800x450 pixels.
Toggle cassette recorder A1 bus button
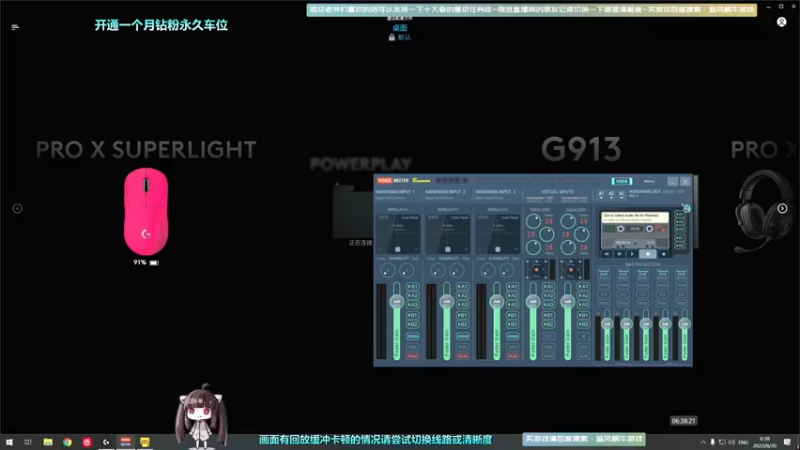[680, 215]
